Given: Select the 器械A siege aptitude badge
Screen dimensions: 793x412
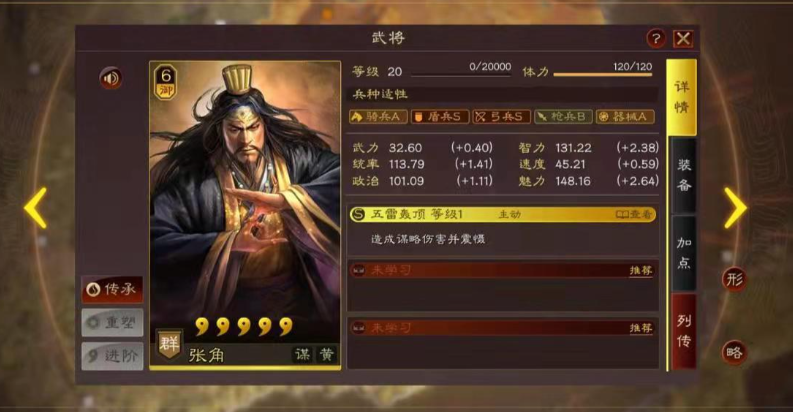Looking at the screenshot, I should (x=625, y=117).
